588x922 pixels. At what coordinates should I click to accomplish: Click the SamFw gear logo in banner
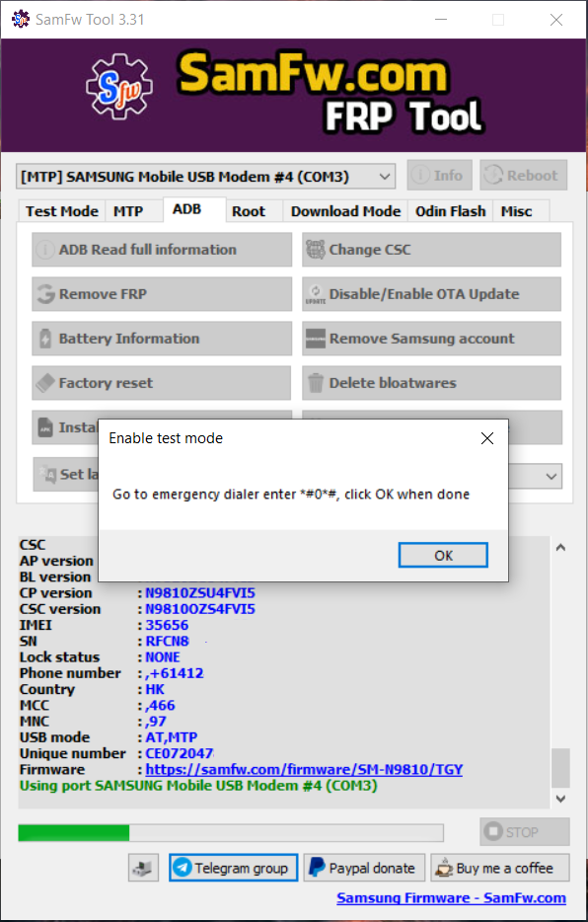pyautogui.click(x=119, y=87)
